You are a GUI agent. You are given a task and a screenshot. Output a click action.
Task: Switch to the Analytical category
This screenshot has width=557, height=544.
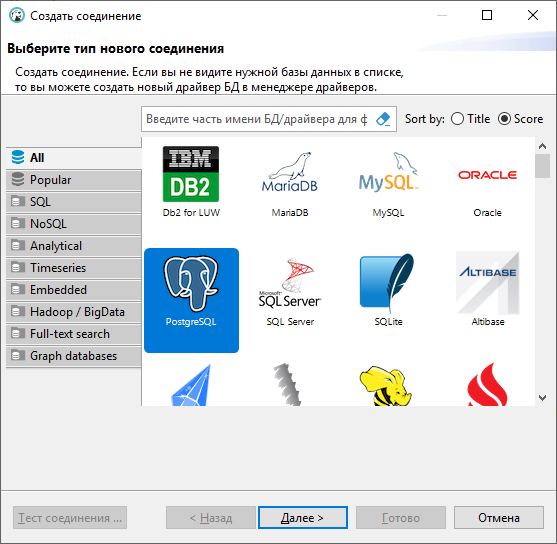tap(74, 246)
